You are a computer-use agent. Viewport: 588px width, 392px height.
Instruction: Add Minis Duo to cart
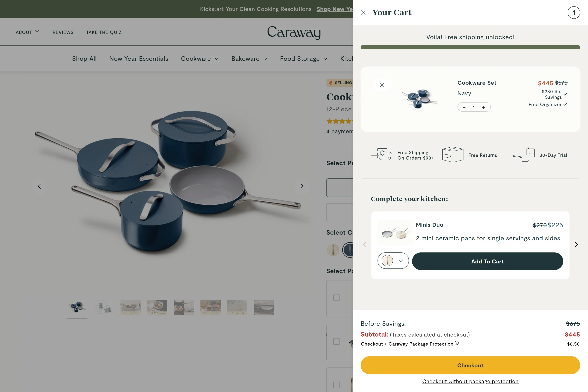tap(487, 261)
